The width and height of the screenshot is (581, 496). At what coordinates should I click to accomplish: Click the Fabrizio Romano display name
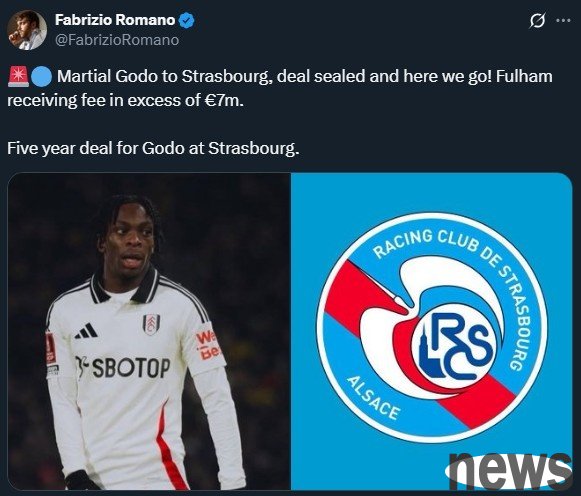tap(115, 20)
